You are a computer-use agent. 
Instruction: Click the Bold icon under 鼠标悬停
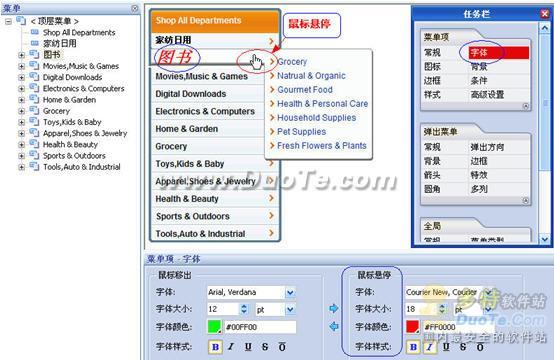(413, 347)
